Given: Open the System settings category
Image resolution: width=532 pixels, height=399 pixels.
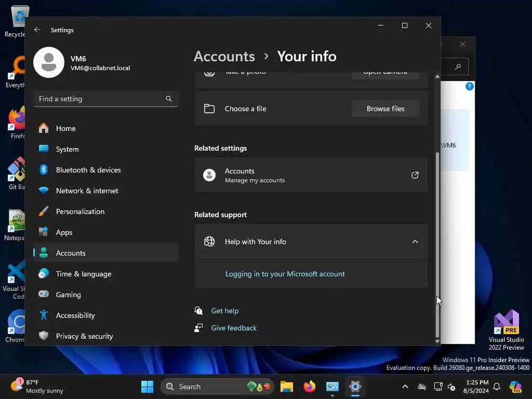Looking at the screenshot, I should (x=106, y=149).
